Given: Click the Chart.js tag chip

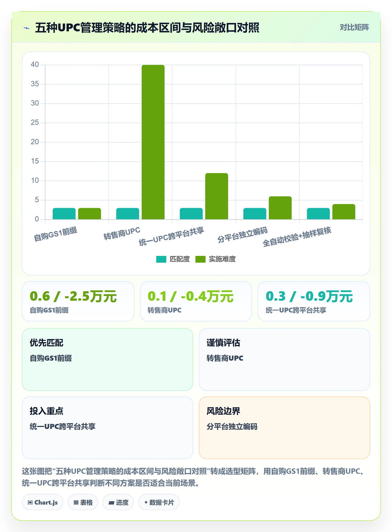Looking at the screenshot, I should point(43,502).
